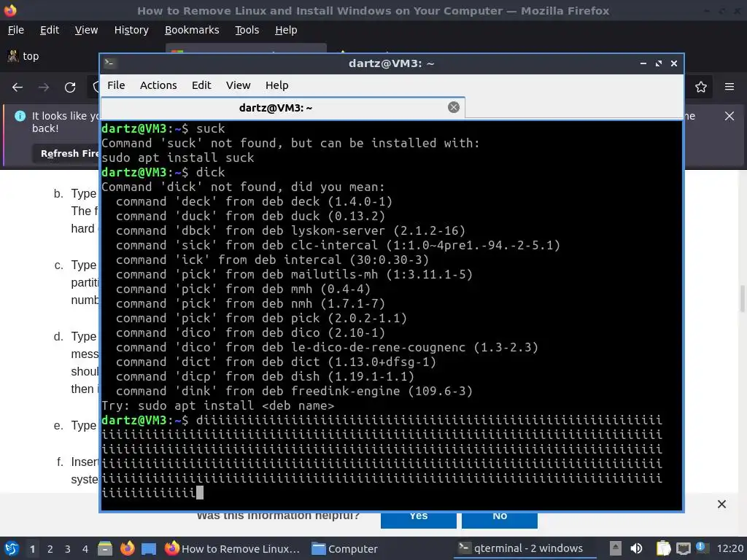
Task: Open qterminal's Help menu
Action: 276,85
